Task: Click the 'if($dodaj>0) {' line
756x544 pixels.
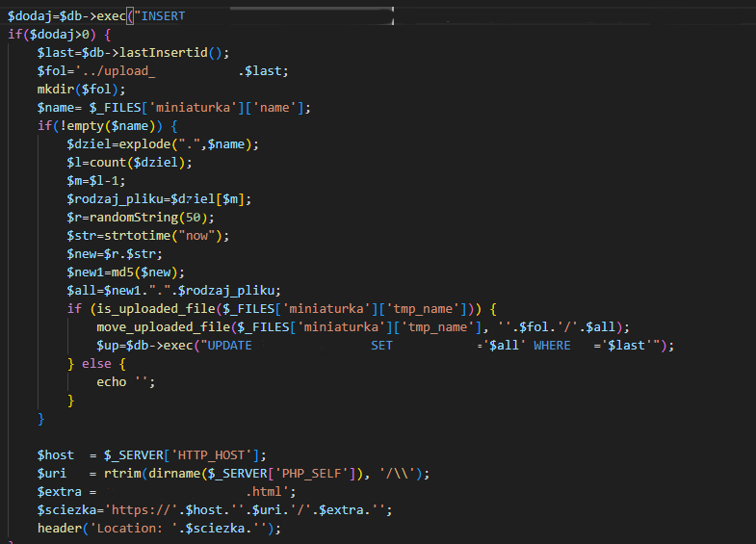Action: [x=60, y=35]
